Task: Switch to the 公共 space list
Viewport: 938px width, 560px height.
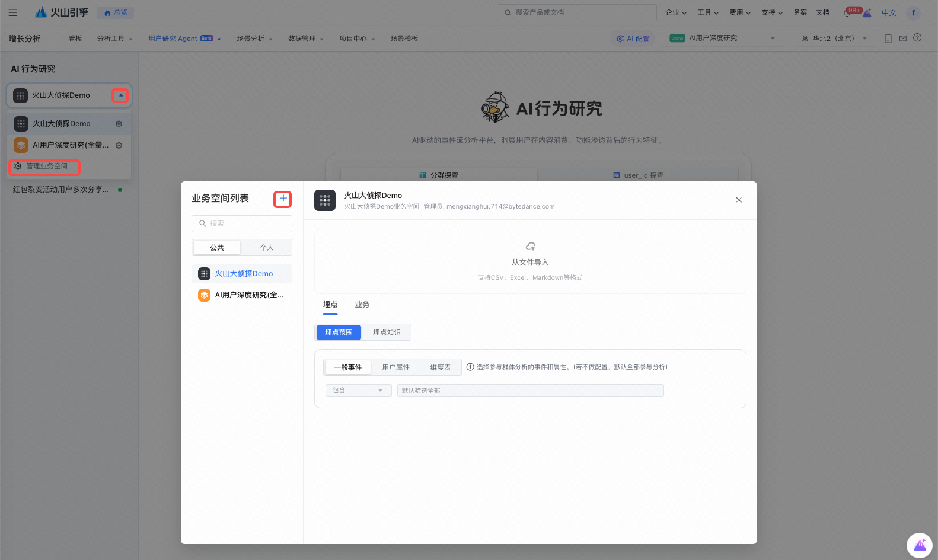Action: click(217, 248)
